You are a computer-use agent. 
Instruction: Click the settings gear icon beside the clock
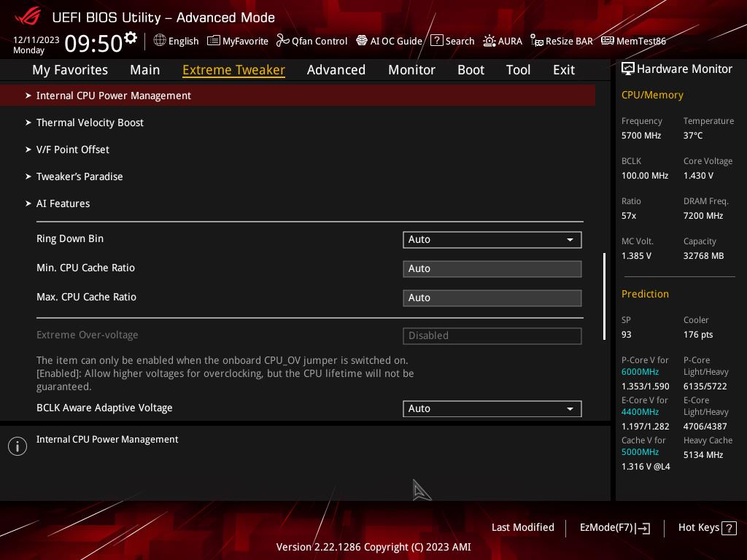(x=131, y=38)
